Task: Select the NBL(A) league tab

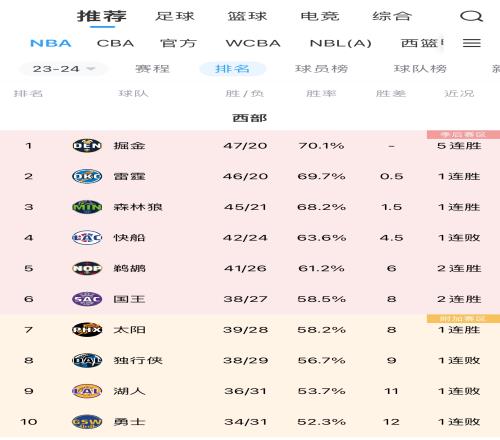Action: 341,43
